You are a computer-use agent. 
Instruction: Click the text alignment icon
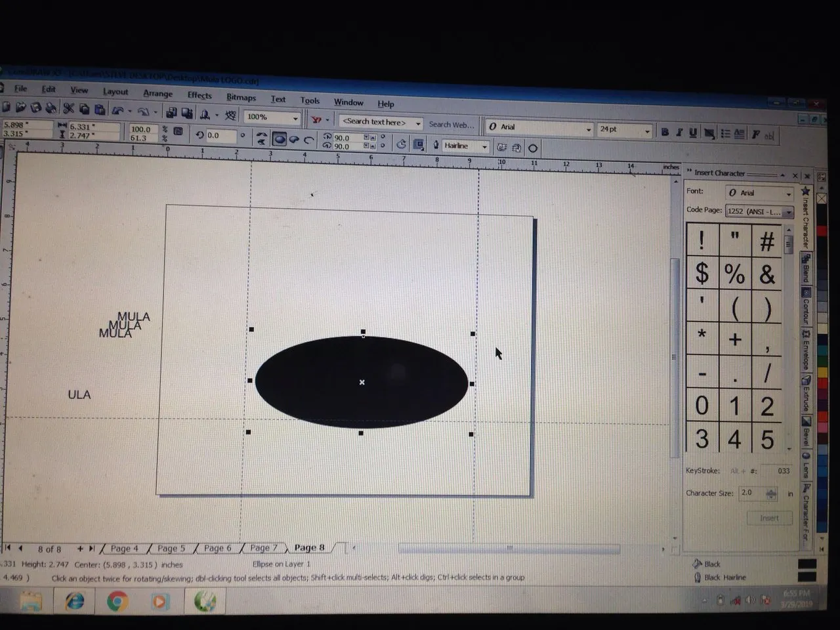click(x=709, y=133)
